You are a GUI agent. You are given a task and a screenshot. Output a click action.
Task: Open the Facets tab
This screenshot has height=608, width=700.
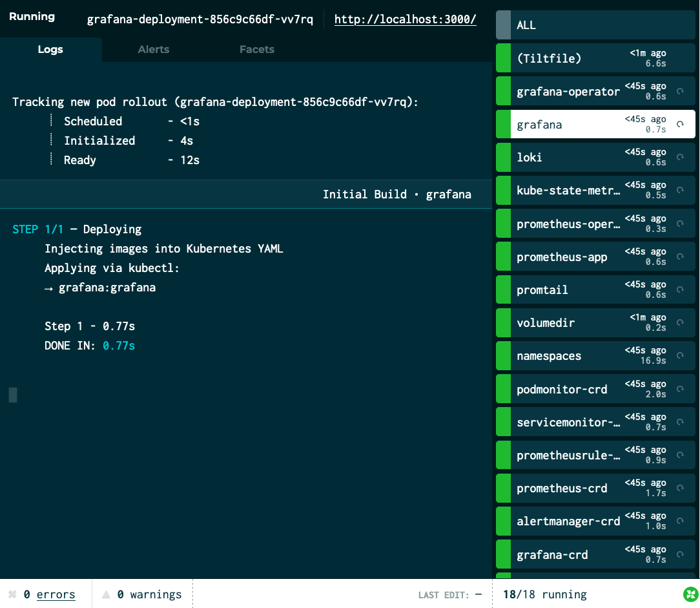click(256, 50)
